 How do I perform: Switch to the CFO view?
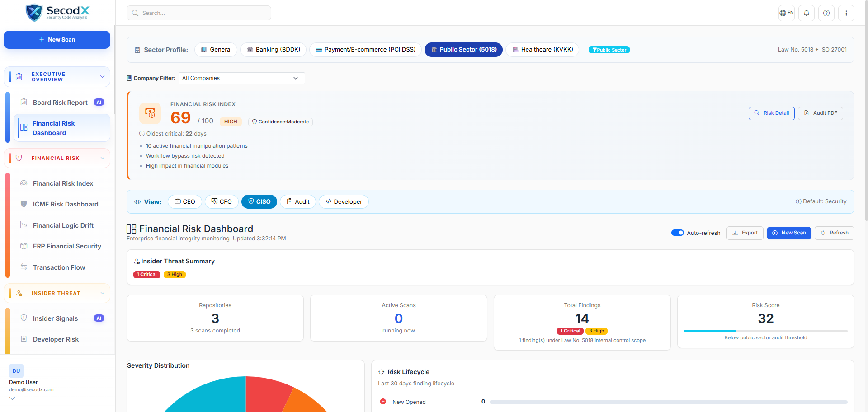click(222, 202)
